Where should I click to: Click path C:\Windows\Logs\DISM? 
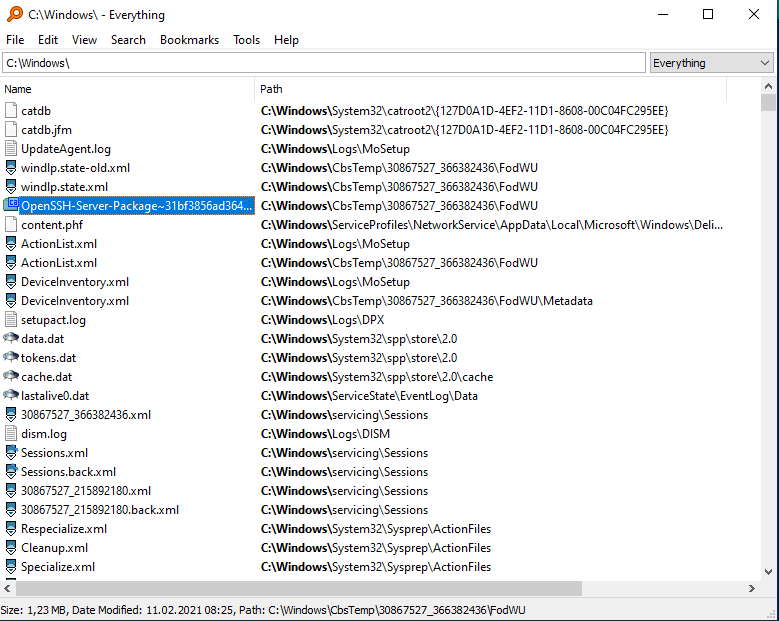coord(325,434)
